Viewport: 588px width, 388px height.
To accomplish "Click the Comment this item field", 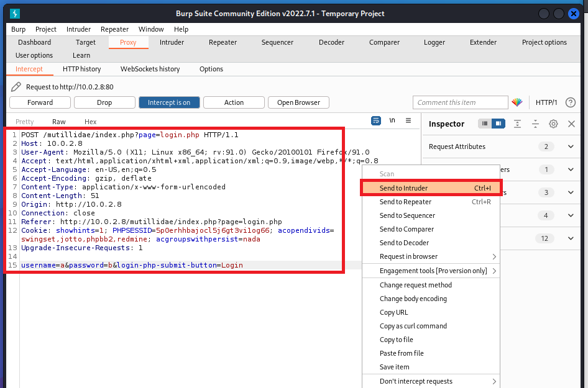I will click(460, 102).
